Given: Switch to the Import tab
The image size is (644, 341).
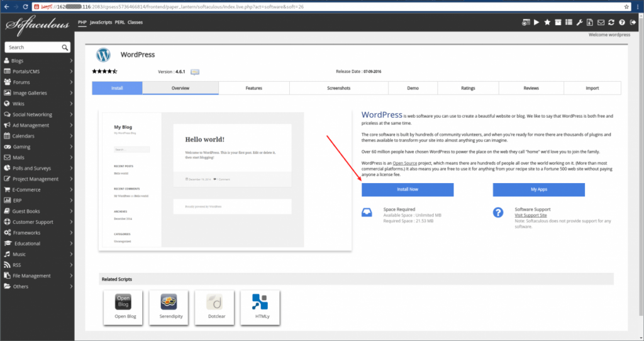Looking at the screenshot, I should (x=592, y=88).
